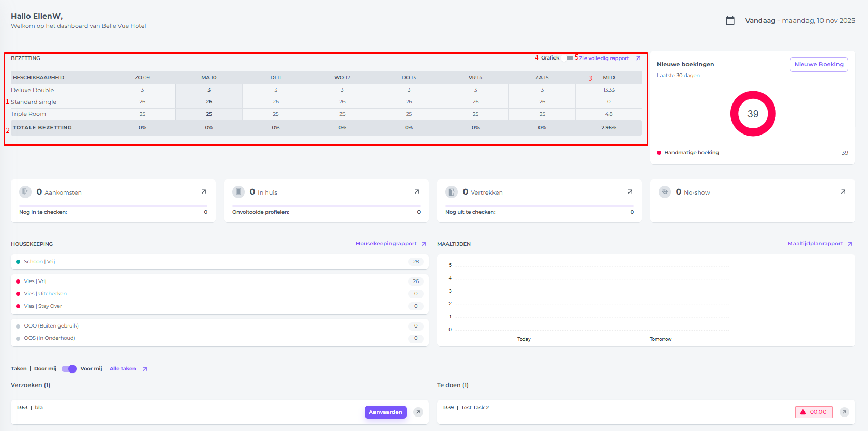This screenshot has width=868, height=431.
Task: Click the 00:00 overdue time badge
Action: point(813,412)
